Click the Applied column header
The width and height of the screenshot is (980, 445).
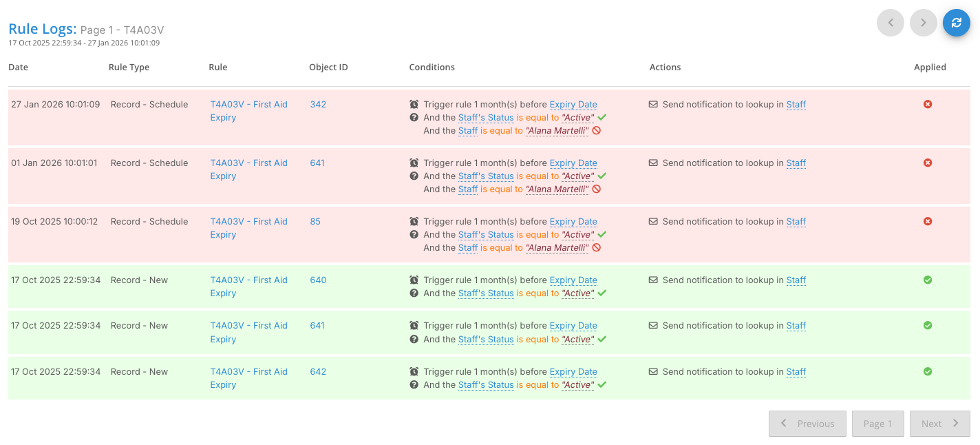point(930,68)
